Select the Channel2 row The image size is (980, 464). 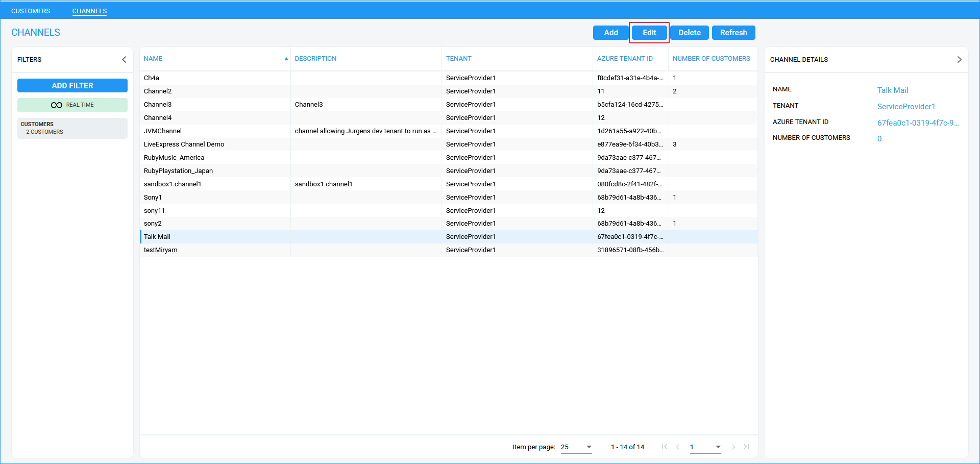449,91
